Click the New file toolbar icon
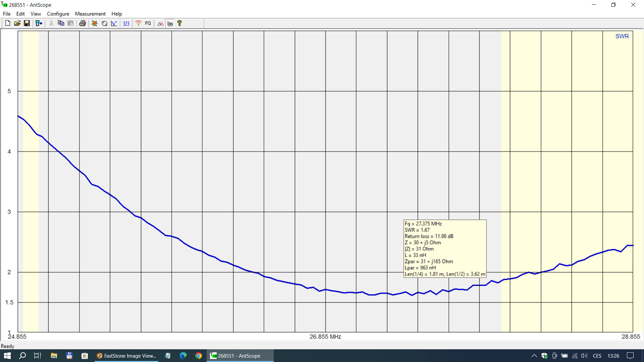644x362 pixels. (7, 23)
